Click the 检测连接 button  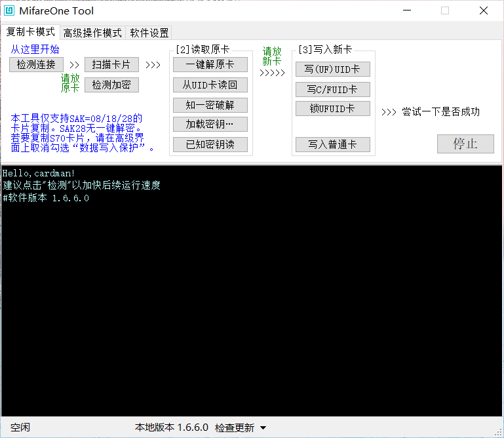(36, 65)
